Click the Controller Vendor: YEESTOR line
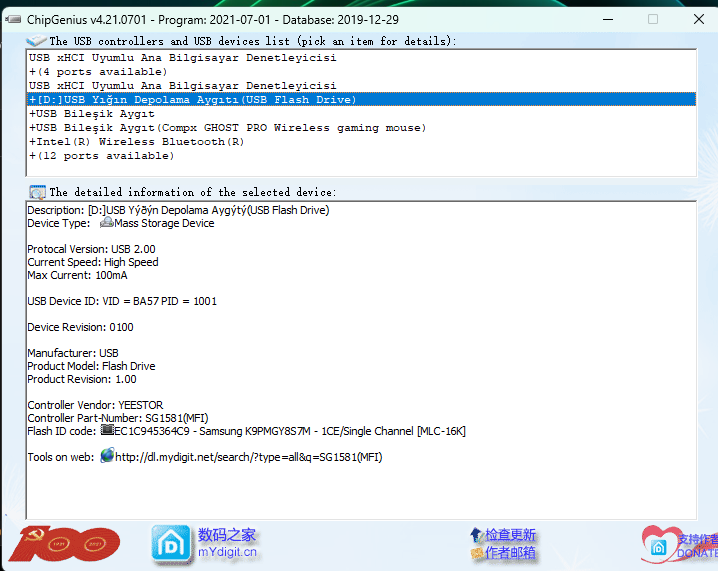This screenshot has height=571, width=718. pos(95,405)
